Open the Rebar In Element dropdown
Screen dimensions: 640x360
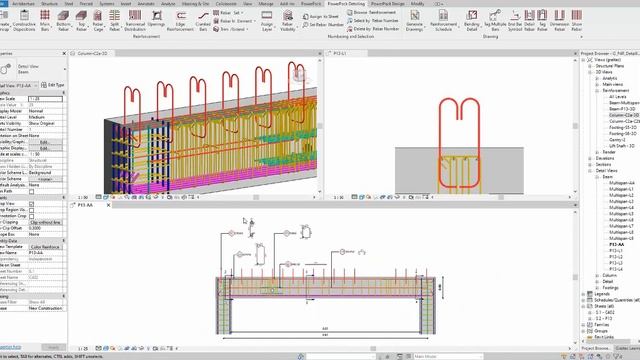[235, 21]
